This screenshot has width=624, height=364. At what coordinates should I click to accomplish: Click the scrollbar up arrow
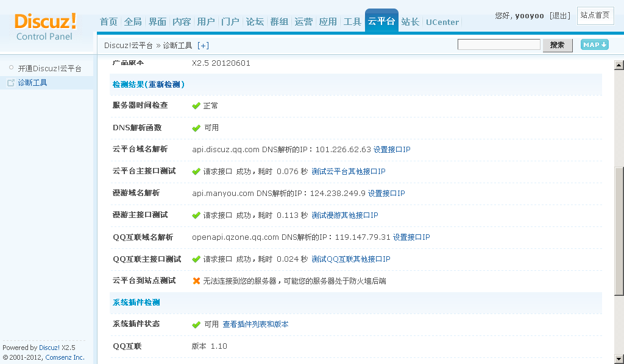(x=619, y=65)
